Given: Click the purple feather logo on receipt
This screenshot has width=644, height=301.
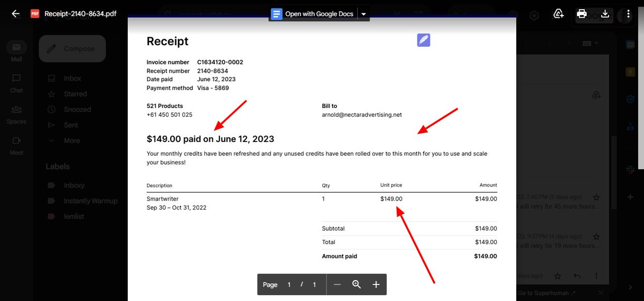Looking at the screenshot, I should pos(423,40).
